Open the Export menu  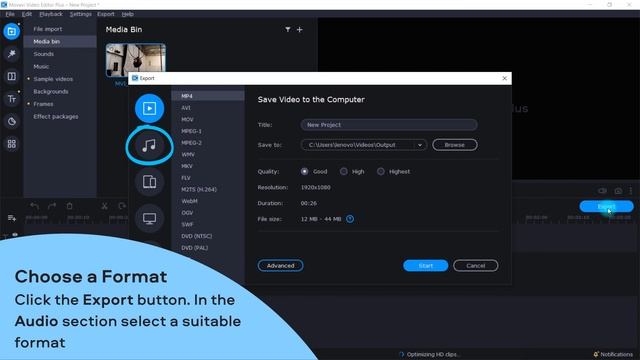106,14
